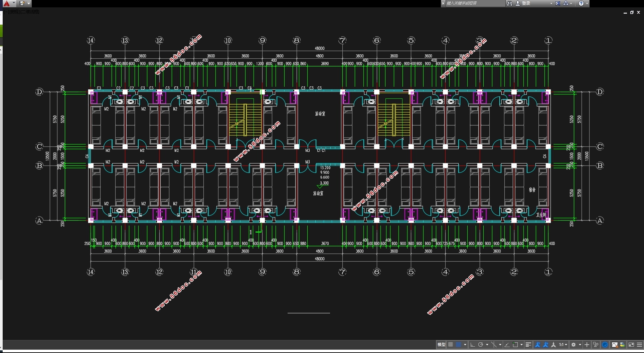Restore down the drawing window
Screen dimensions: 644x353
point(632,12)
